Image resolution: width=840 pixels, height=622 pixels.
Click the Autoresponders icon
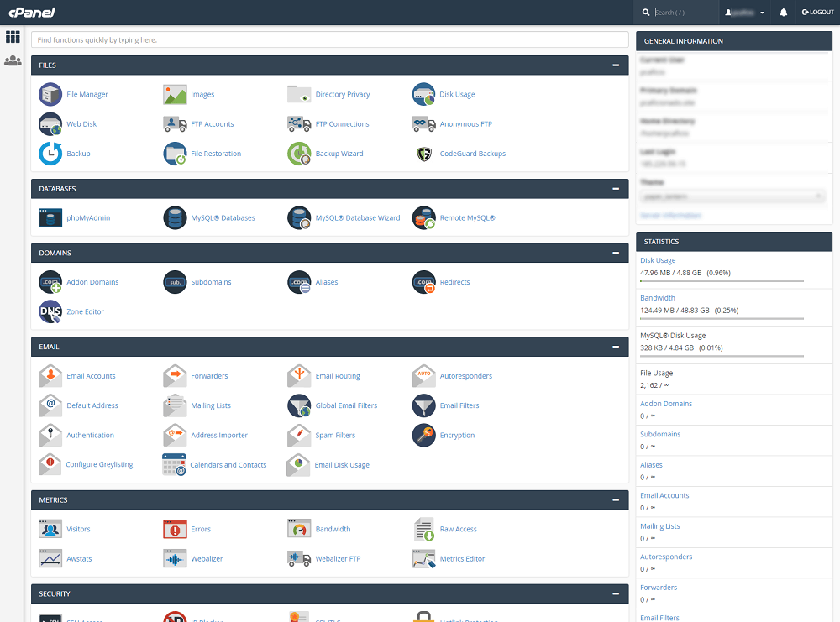(x=423, y=376)
